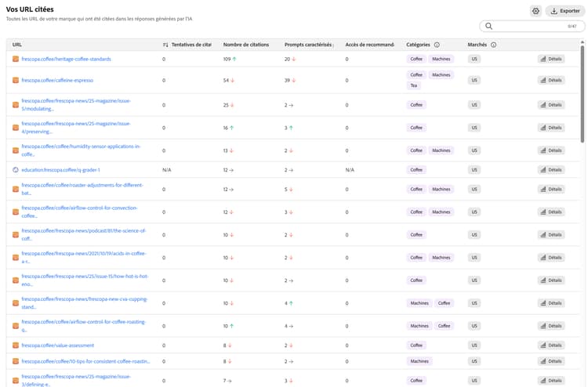Open the airflow-control-for-convection-coffee link
Viewport: 588px width, 387px height.
79,212
